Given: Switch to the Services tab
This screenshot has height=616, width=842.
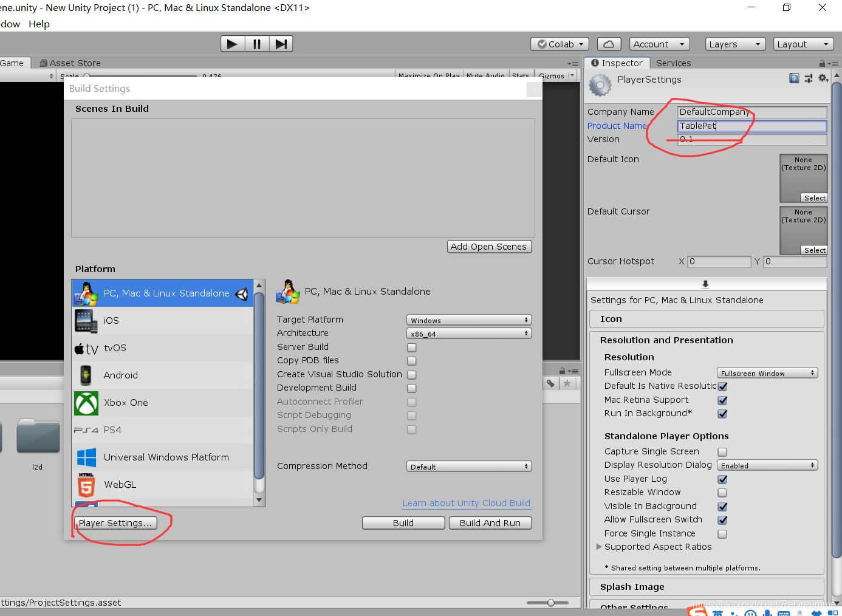Looking at the screenshot, I should tap(673, 63).
